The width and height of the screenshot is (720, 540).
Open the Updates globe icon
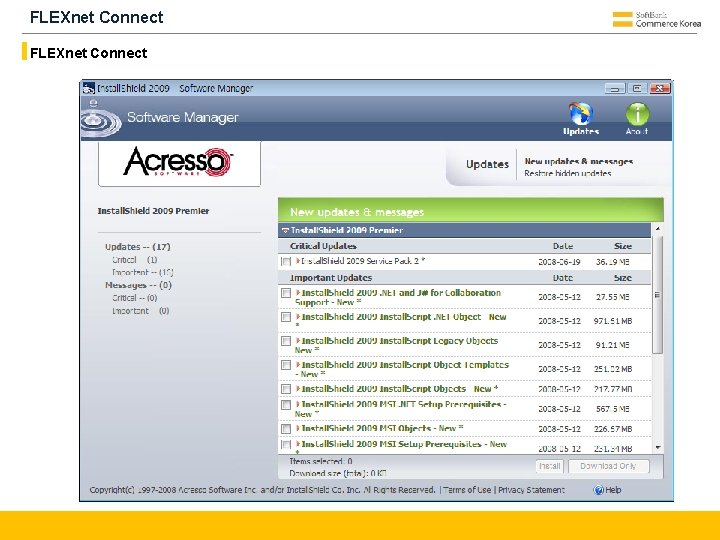pyautogui.click(x=580, y=114)
